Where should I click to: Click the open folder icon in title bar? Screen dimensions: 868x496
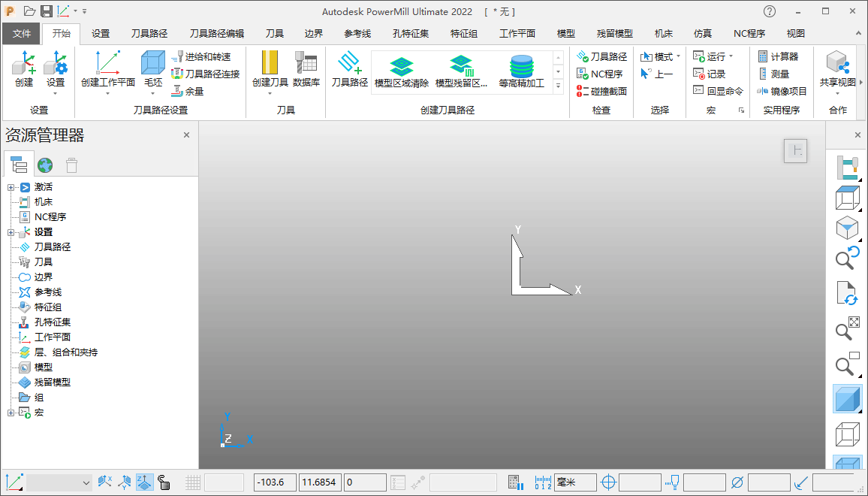(x=29, y=11)
